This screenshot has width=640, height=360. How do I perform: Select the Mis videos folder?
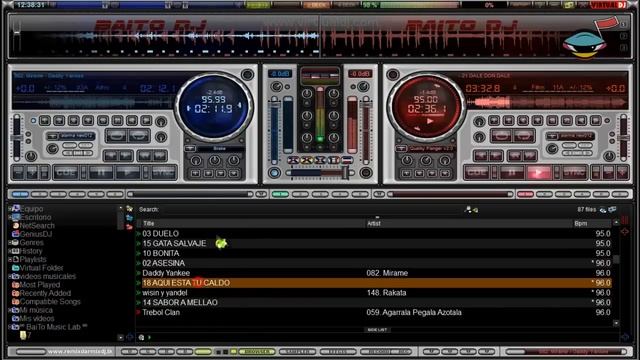(x=33, y=318)
